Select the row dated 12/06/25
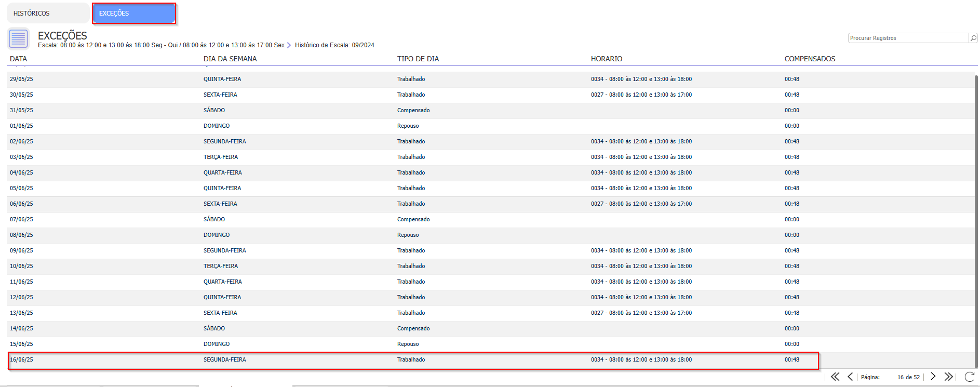The width and height of the screenshot is (980, 387). tap(491, 297)
